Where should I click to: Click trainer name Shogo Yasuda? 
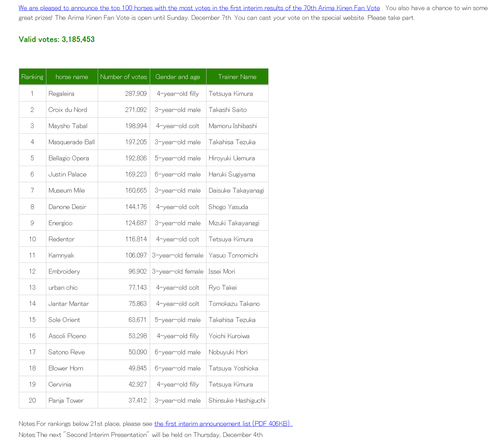[228, 207]
